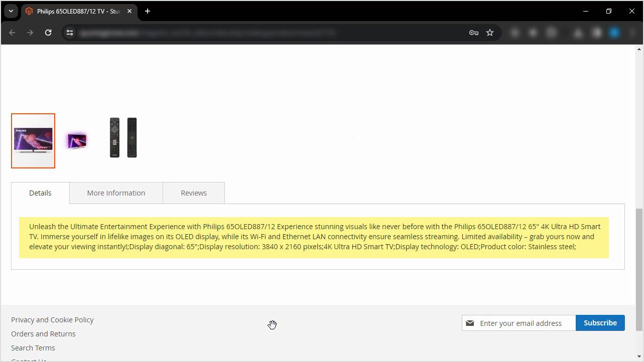
Task: Select the first Philips TV front thumbnail
Action: [x=33, y=141]
